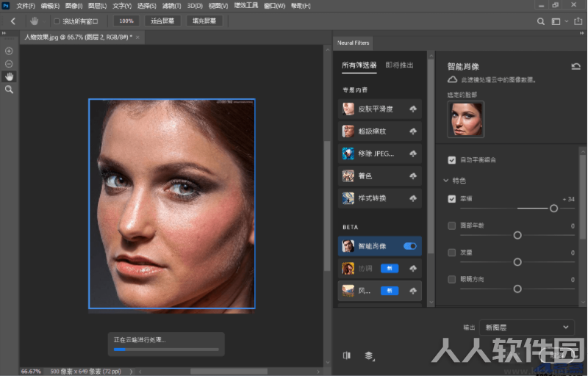588x376 pixels.
Task: Click the zoom level 66.67% field
Action: click(31, 372)
